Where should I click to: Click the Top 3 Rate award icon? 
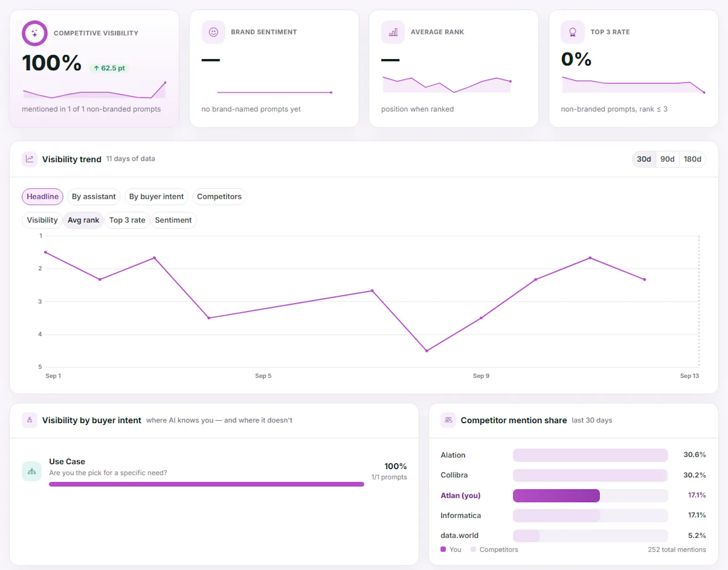[573, 32]
